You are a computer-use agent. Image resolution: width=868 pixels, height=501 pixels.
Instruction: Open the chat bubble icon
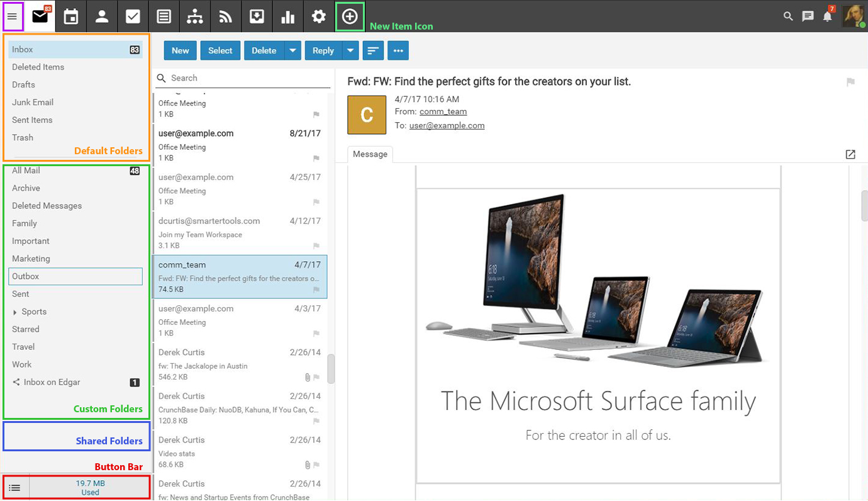(x=808, y=16)
